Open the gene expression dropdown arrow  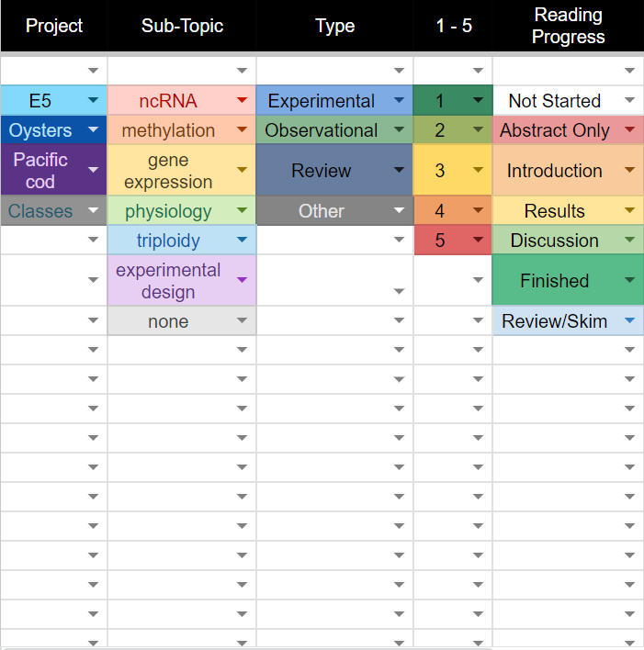[242, 170]
